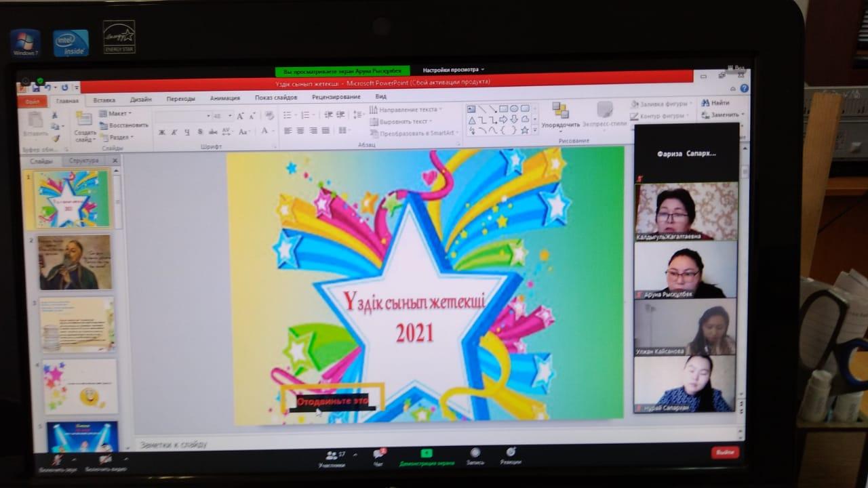868x488 pixels.
Task: Toggle text shadow S formatting
Action: tap(199, 132)
